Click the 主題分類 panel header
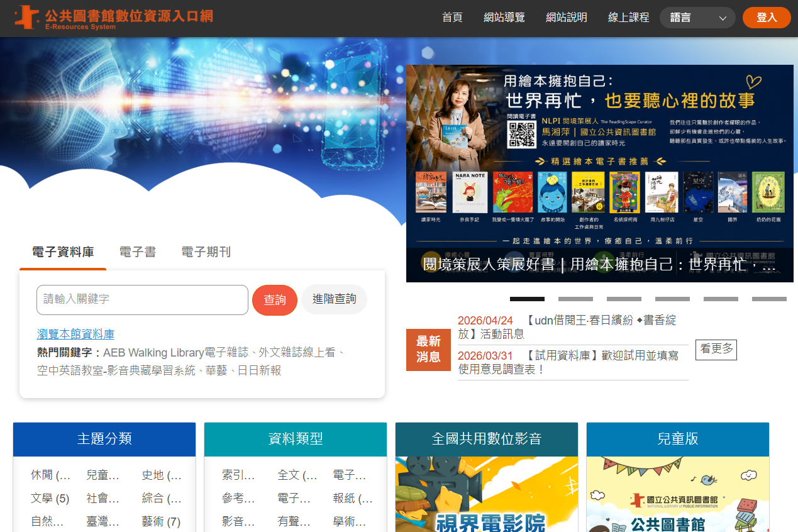The width and height of the screenshot is (798, 532). click(104, 439)
